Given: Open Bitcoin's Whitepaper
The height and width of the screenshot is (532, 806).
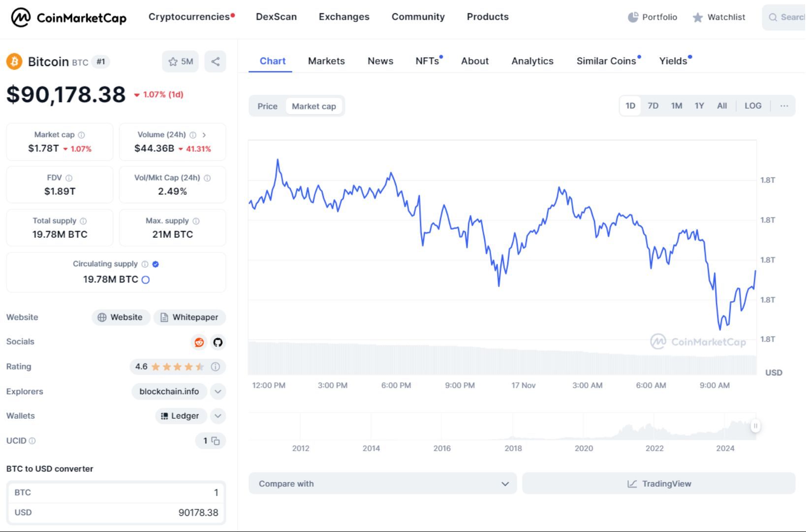Looking at the screenshot, I should [x=189, y=317].
